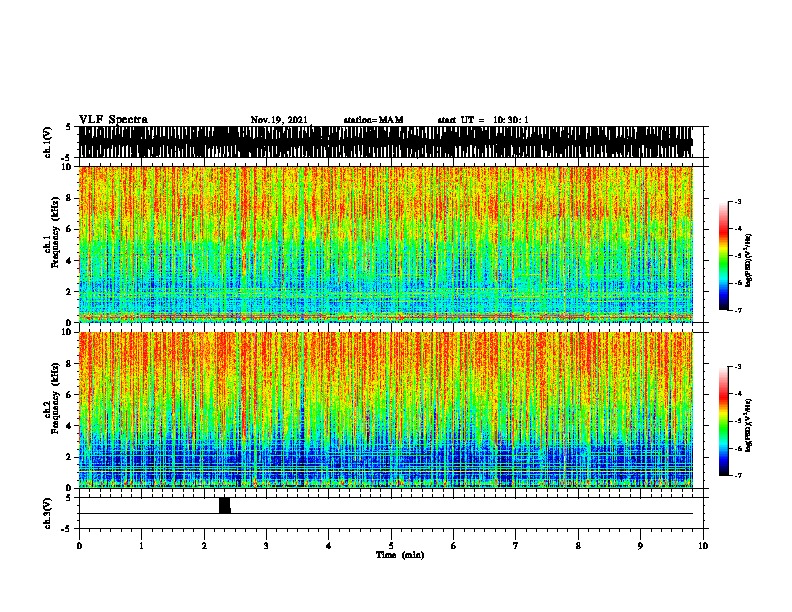Click the ch.2 "Frequency (kHz)" axis label

pos(56,398)
